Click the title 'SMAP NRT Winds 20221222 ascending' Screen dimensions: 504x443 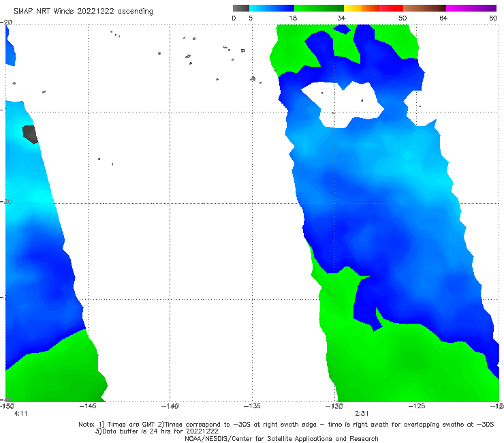click(83, 11)
